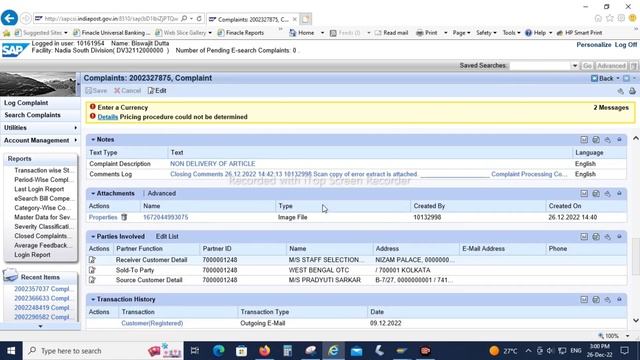Image resolution: width=640 pixels, height=360 pixels.
Task: Open the Back button history dropdown
Action: click(618, 78)
